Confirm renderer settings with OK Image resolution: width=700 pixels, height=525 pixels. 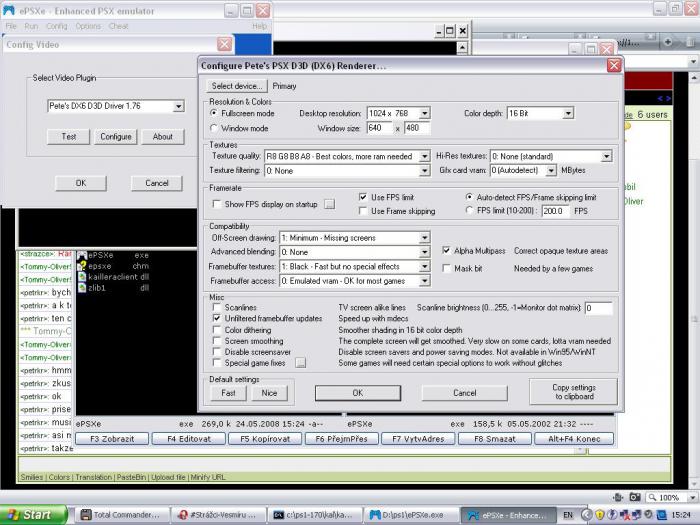358,393
